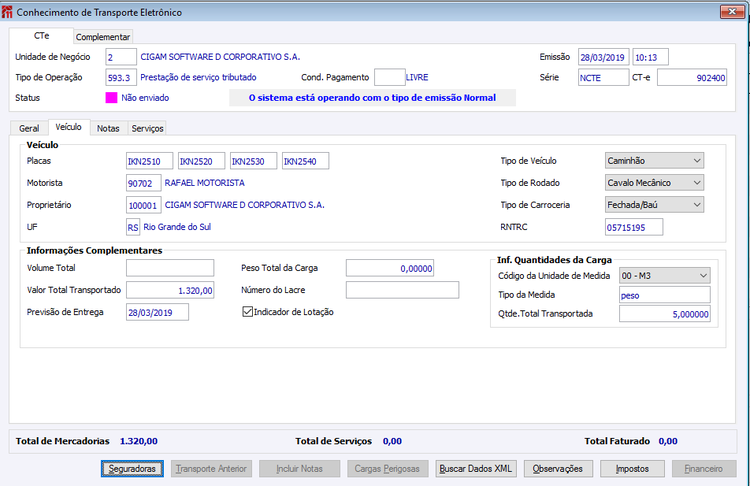Click the Seguradoras button
Screen dimensions: 750x486
tap(132, 469)
